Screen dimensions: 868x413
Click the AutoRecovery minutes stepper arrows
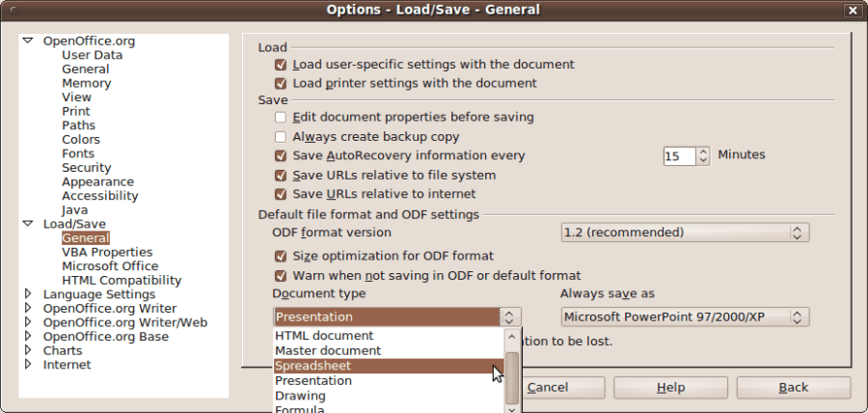tap(703, 155)
